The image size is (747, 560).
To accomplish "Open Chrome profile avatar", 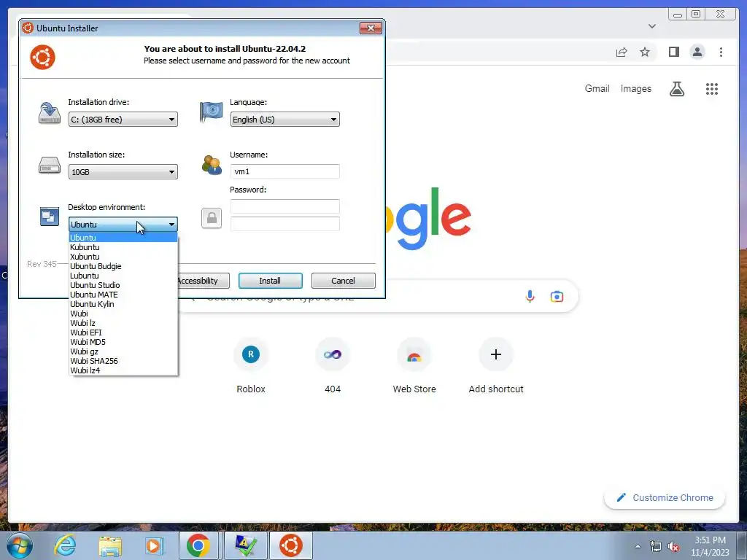I will [697, 52].
